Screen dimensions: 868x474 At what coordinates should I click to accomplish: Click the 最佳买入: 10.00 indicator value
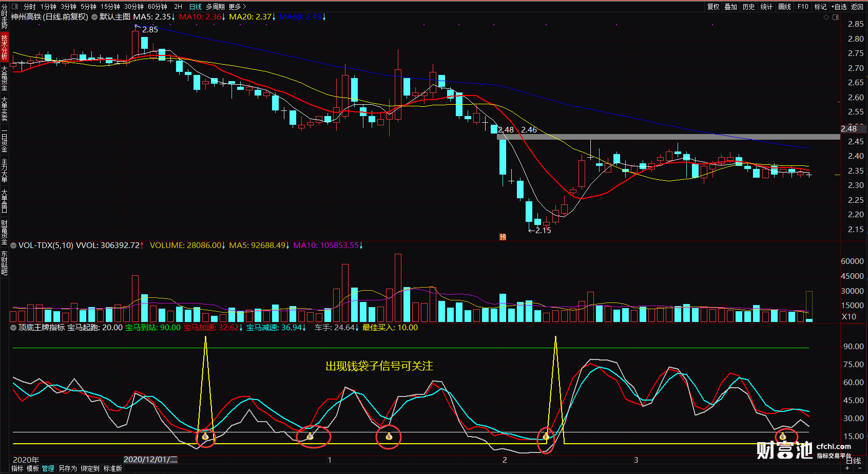pos(390,328)
